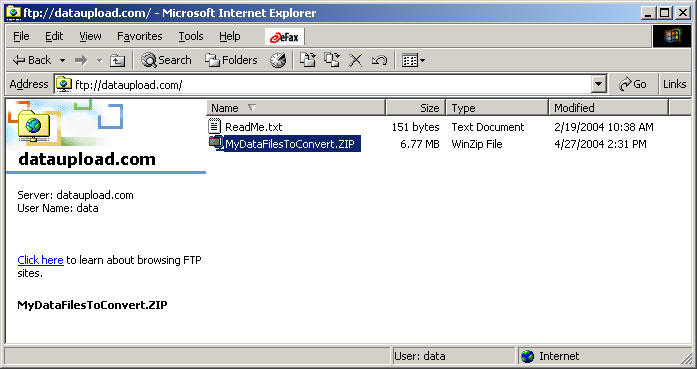Viewport: 697px width, 369px height.
Task: Sort by the Size column header
Action: 416,108
